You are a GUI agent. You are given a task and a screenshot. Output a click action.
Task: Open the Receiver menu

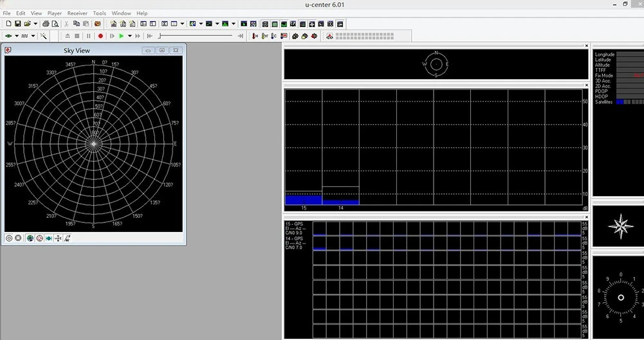77,13
